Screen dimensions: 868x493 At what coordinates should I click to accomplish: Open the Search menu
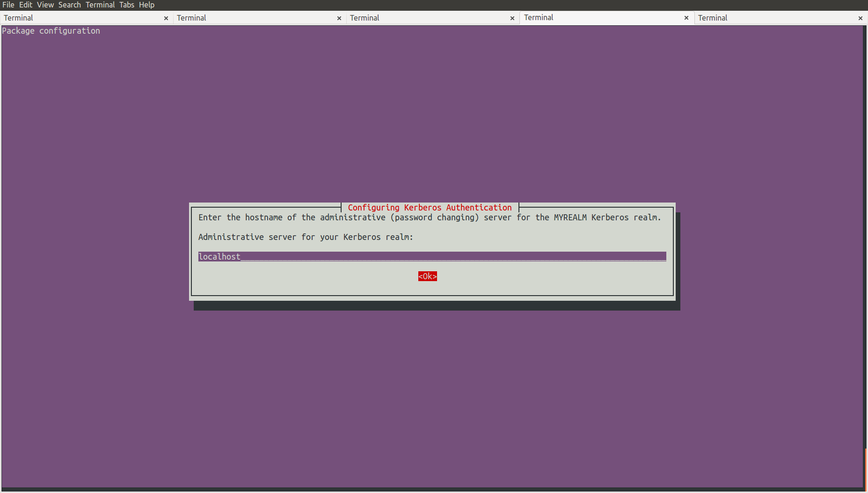70,5
